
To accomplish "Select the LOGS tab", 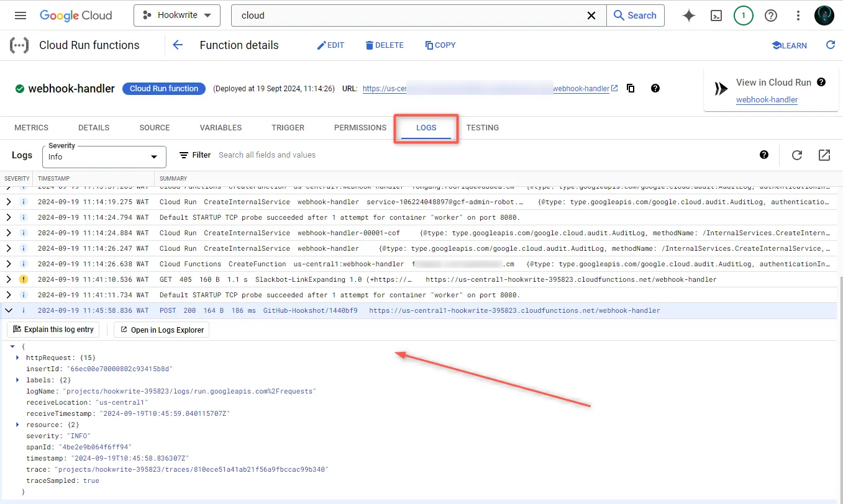I will coord(426,128).
